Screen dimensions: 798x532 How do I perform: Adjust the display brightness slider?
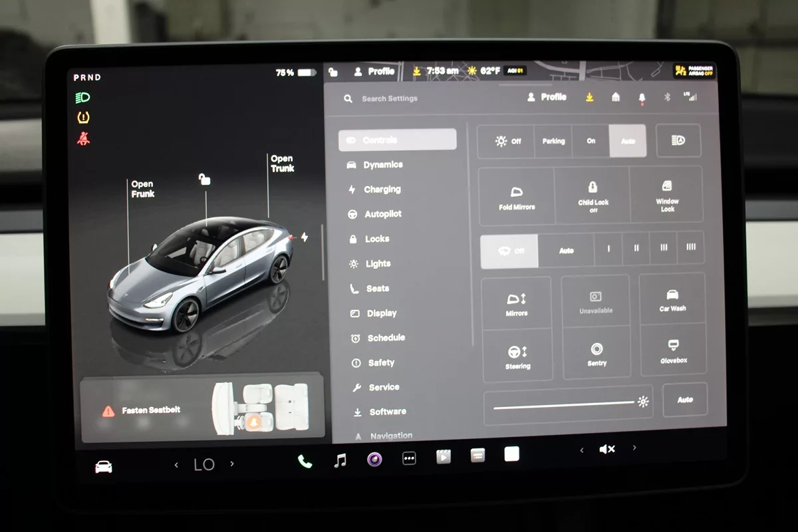pyautogui.click(x=564, y=403)
